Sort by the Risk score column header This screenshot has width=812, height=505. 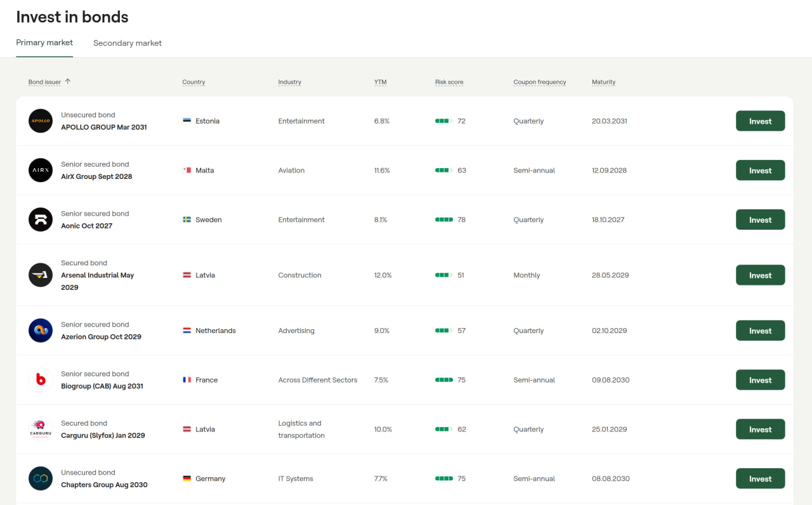pyautogui.click(x=449, y=82)
